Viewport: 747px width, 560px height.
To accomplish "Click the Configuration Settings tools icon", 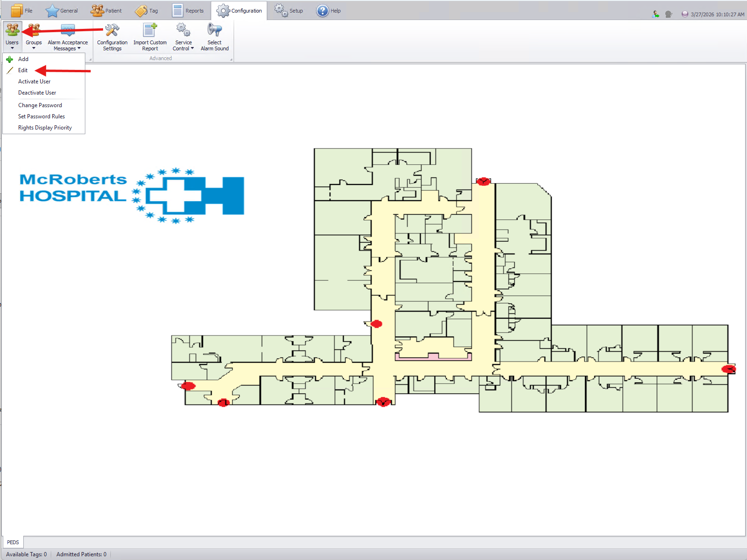I will click(112, 31).
